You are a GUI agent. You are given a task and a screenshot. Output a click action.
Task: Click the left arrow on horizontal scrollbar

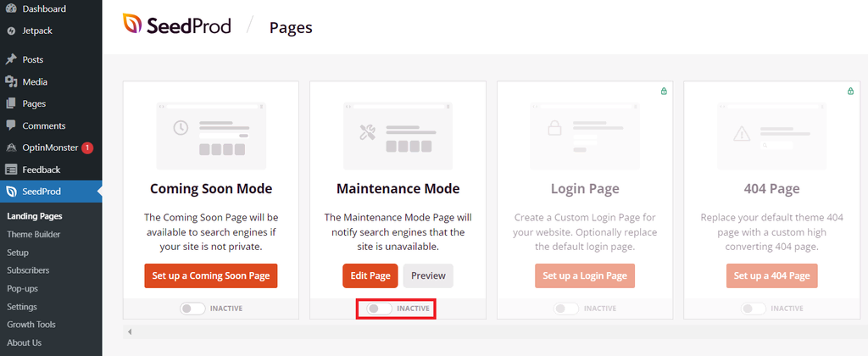coord(130,331)
